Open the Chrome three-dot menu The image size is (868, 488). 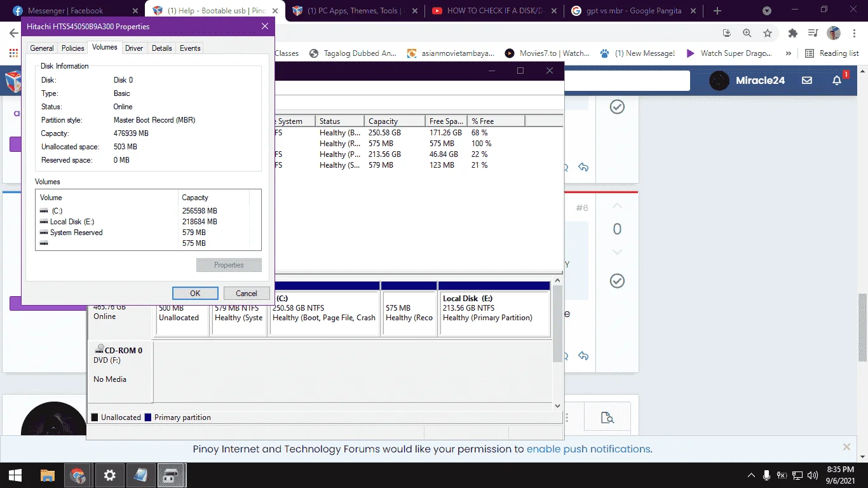pyautogui.click(x=853, y=33)
